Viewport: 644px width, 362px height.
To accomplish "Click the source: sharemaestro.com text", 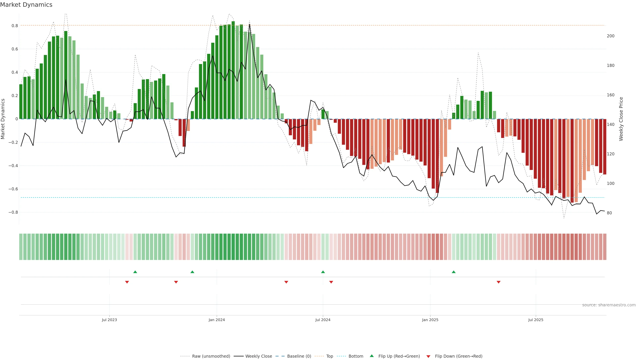I will (x=609, y=305).
